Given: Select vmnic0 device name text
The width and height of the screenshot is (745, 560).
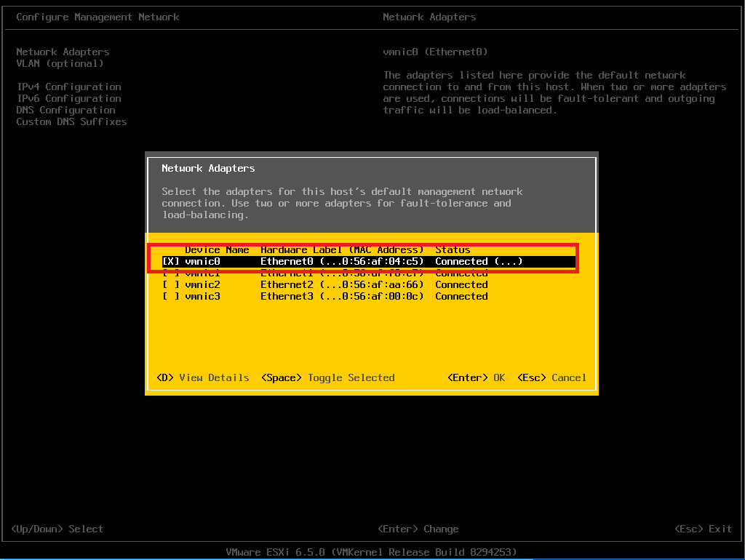Looking at the screenshot, I should point(202,262).
